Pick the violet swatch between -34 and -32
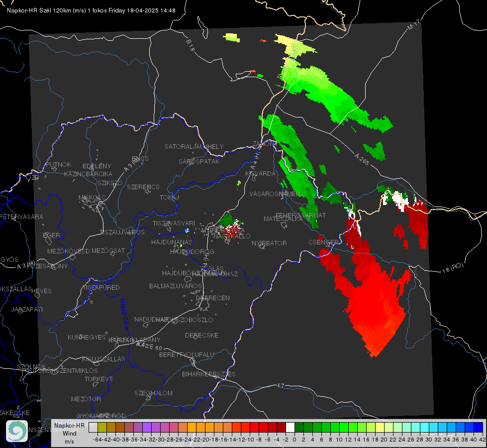 pyautogui.click(x=147, y=428)
